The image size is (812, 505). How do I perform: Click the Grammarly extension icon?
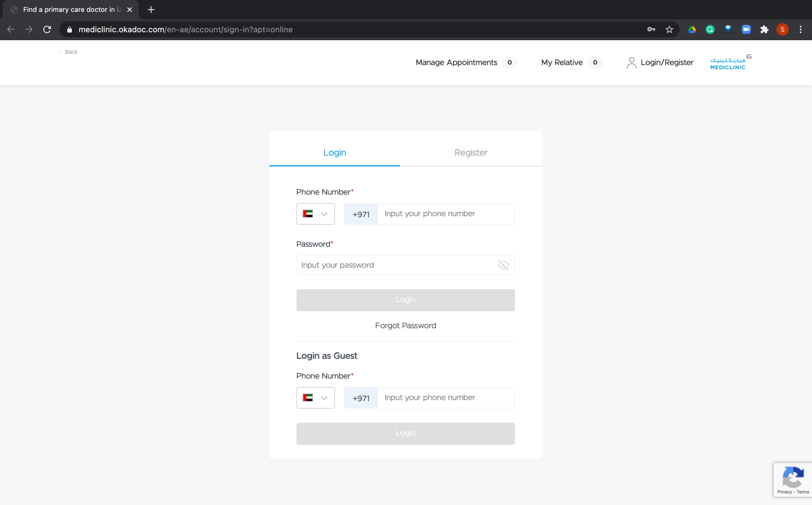(x=710, y=30)
